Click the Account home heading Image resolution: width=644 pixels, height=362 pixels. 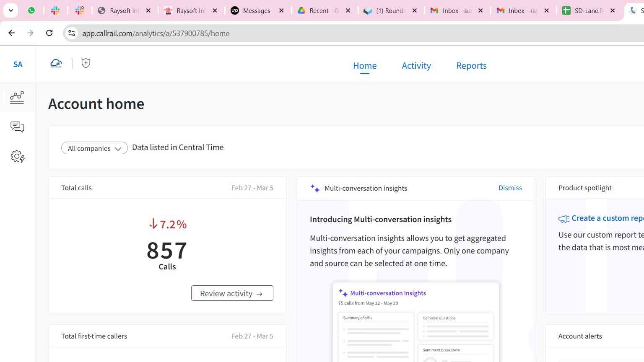pyautogui.click(x=96, y=103)
